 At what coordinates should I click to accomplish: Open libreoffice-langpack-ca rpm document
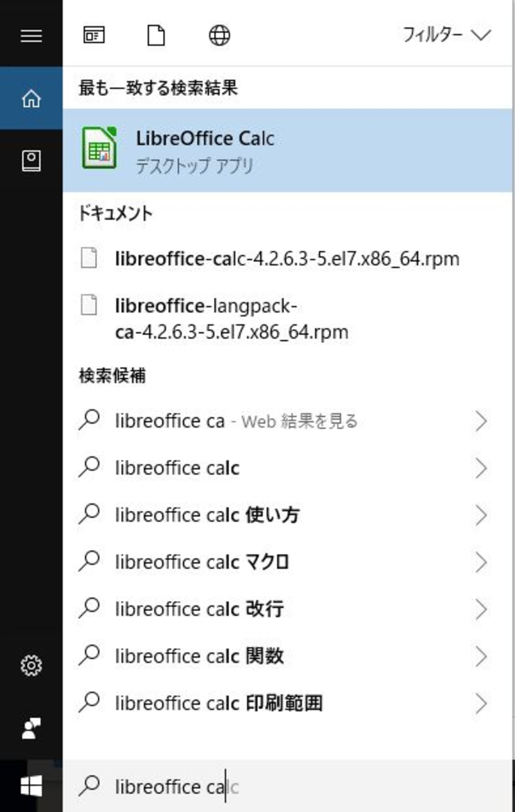[x=231, y=319]
